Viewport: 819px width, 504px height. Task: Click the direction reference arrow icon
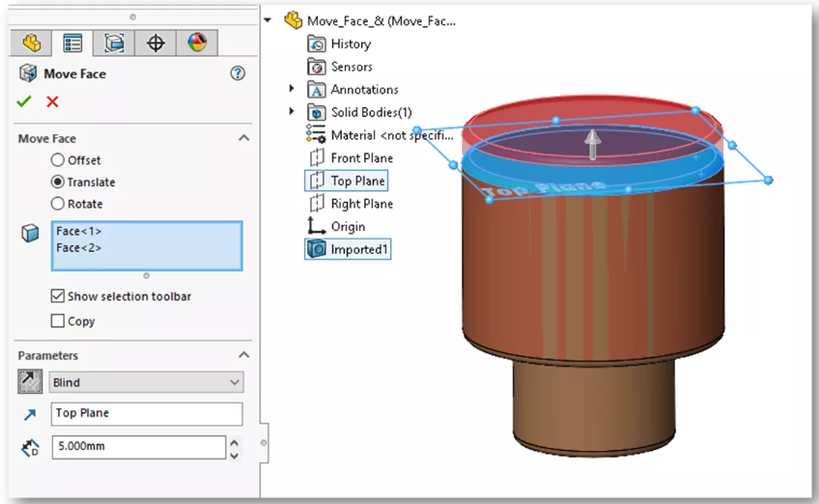(30, 415)
